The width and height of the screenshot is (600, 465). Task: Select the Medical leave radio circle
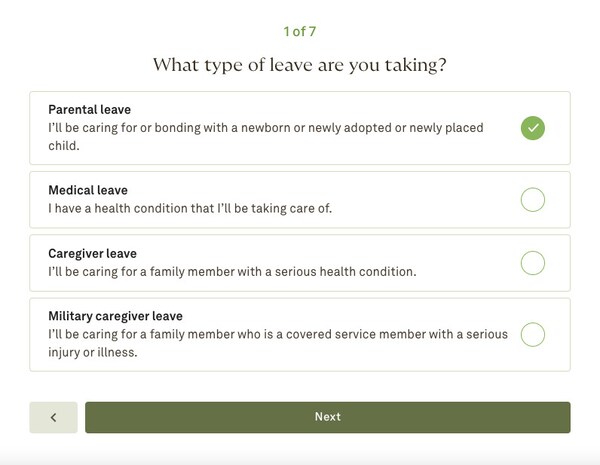pos(533,200)
